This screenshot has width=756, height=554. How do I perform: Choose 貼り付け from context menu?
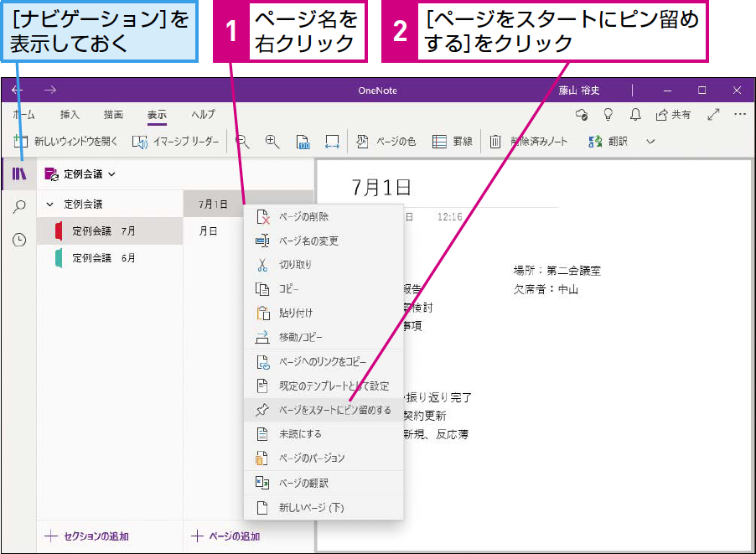point(324,313)
